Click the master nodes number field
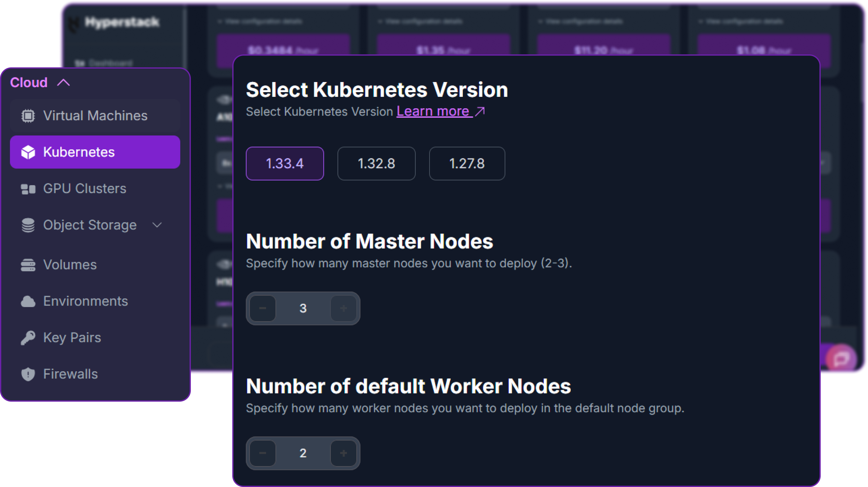The width and height of the screenshot is (868, 487). [x=303, y=309]
